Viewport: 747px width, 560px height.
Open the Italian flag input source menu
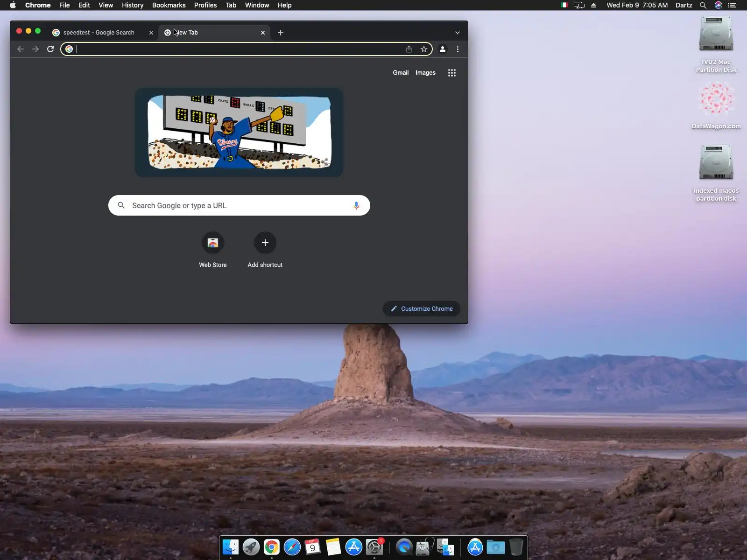tap(564, 5)
